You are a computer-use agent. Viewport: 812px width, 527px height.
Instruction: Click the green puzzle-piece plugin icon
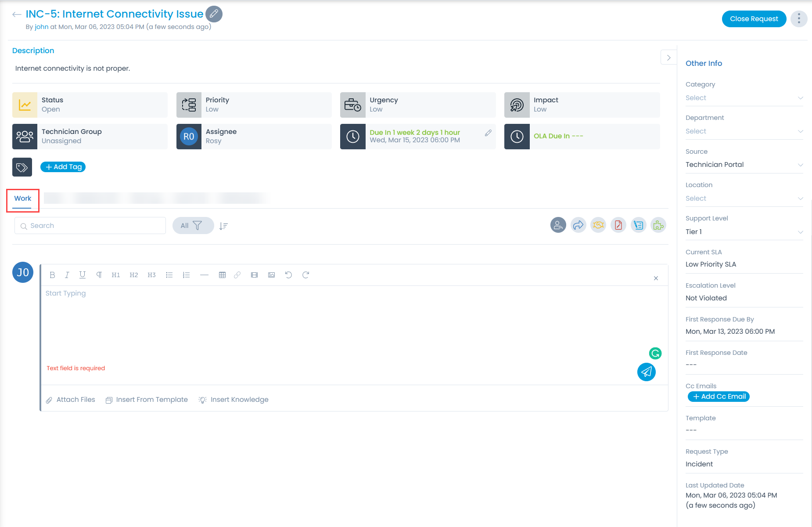[658, 225]
